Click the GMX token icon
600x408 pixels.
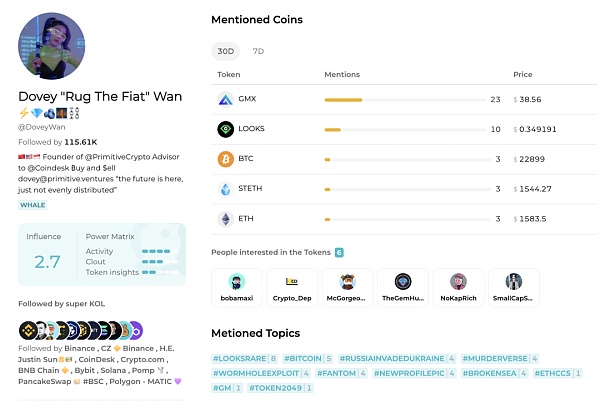click(225, 99)
